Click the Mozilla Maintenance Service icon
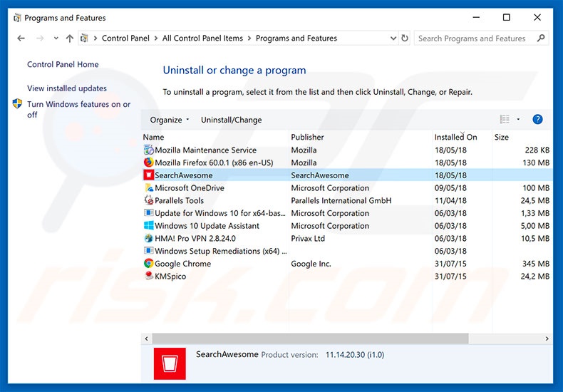The image size is (563, 392). [x=149, y=150]
